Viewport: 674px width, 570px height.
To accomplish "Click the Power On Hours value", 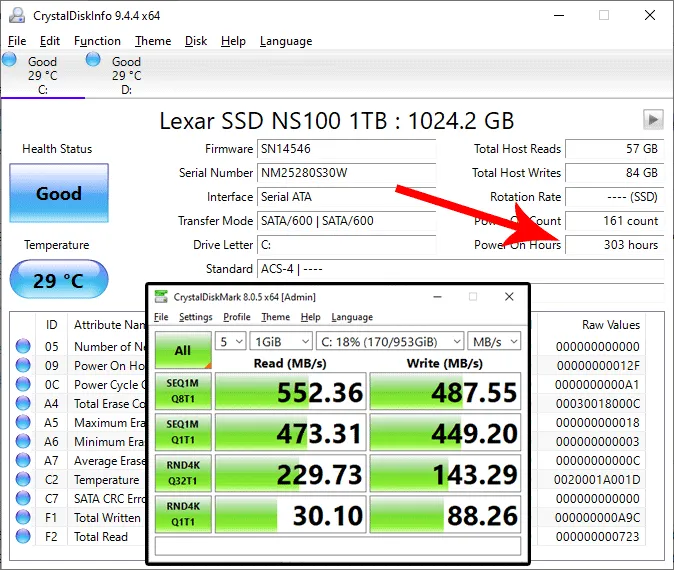I will 615,245.
